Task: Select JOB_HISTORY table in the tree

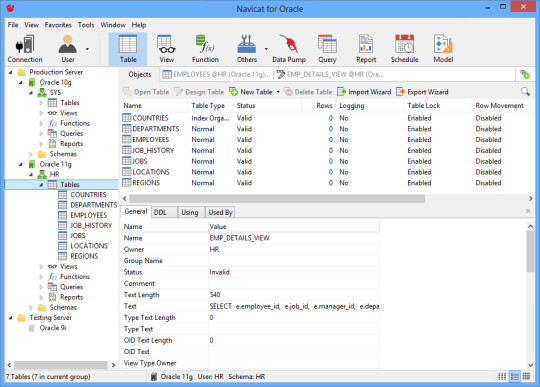Action: pyautogui.click(x=91, y=225)
